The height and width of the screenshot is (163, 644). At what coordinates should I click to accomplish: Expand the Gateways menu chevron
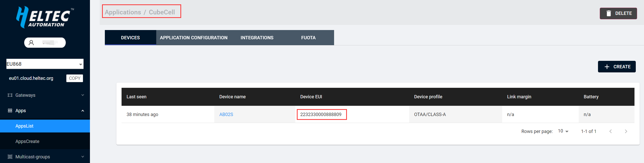click(83, 95)
